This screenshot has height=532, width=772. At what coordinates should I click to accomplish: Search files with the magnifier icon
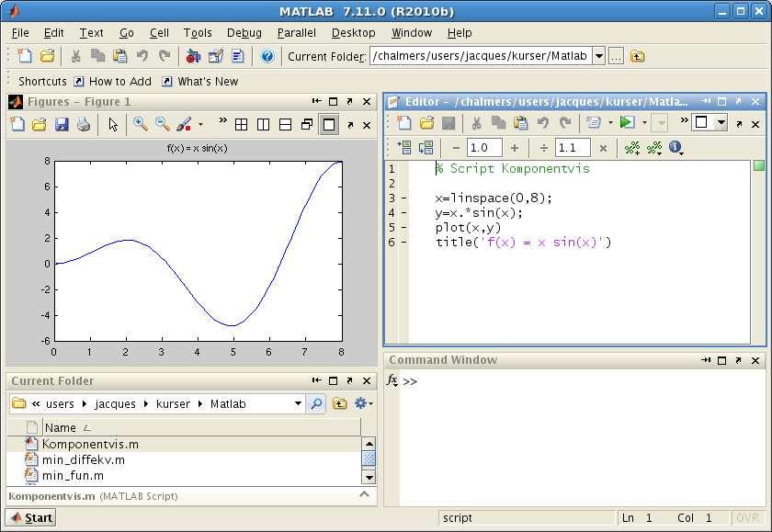tap(316, 403)
